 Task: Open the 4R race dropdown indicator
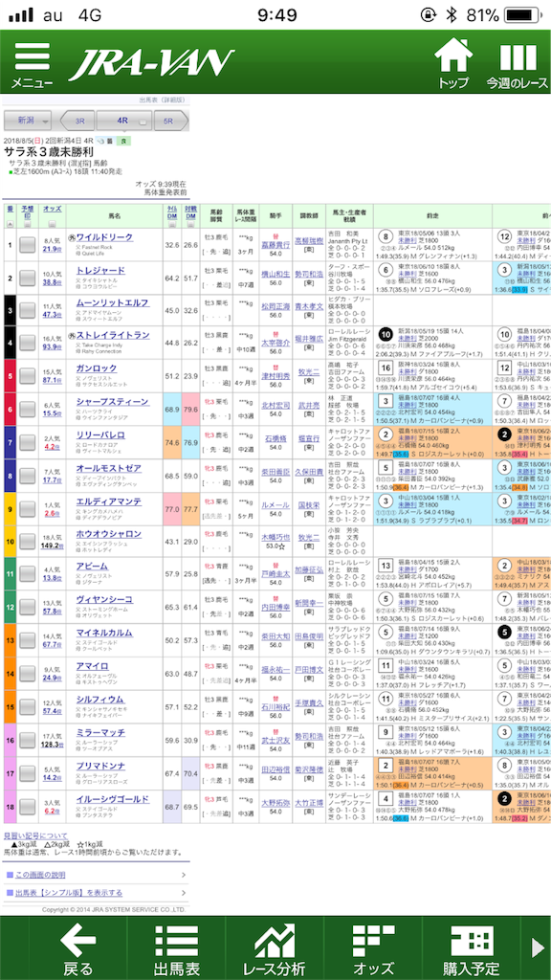pos(143,122)
